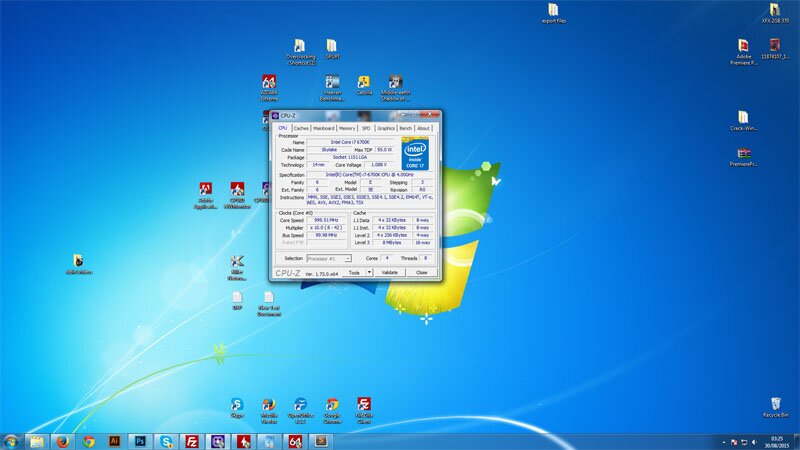
Task: Open the About tab in CPU-Z
Action: tap(423, 128)
